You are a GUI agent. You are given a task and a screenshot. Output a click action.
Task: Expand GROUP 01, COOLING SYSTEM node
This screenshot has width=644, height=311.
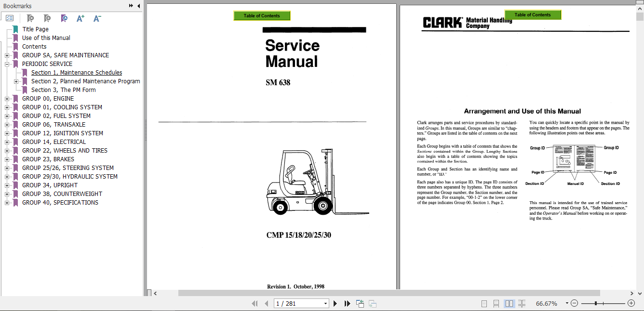[x=7, y=107]
